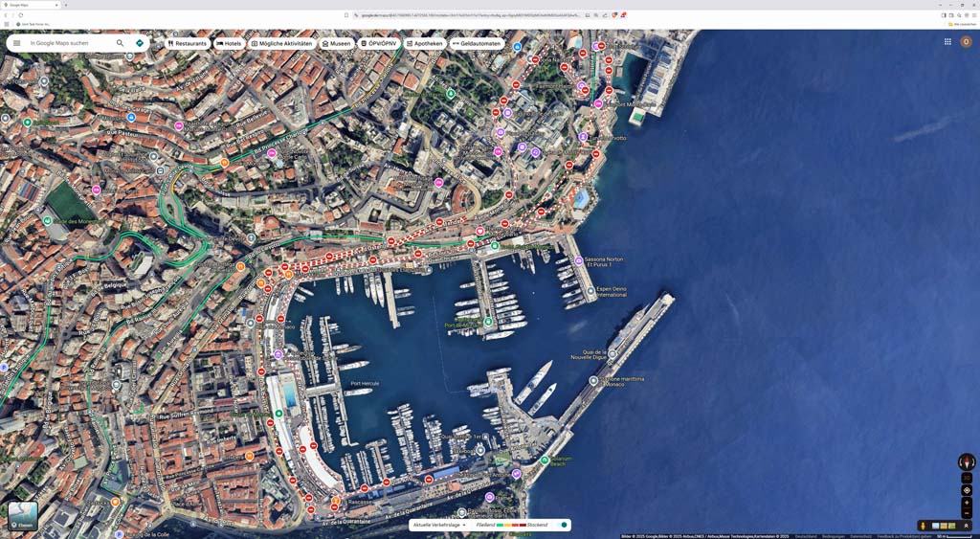
Task: Expand the Aktuelle Verkehrslage dropdown
Action: 439,525
